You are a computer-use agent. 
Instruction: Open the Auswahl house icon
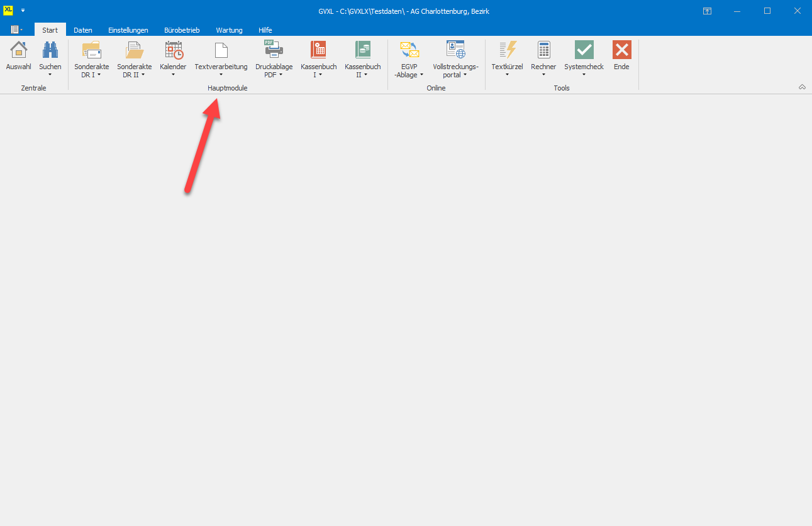click(x=18, y=50)
